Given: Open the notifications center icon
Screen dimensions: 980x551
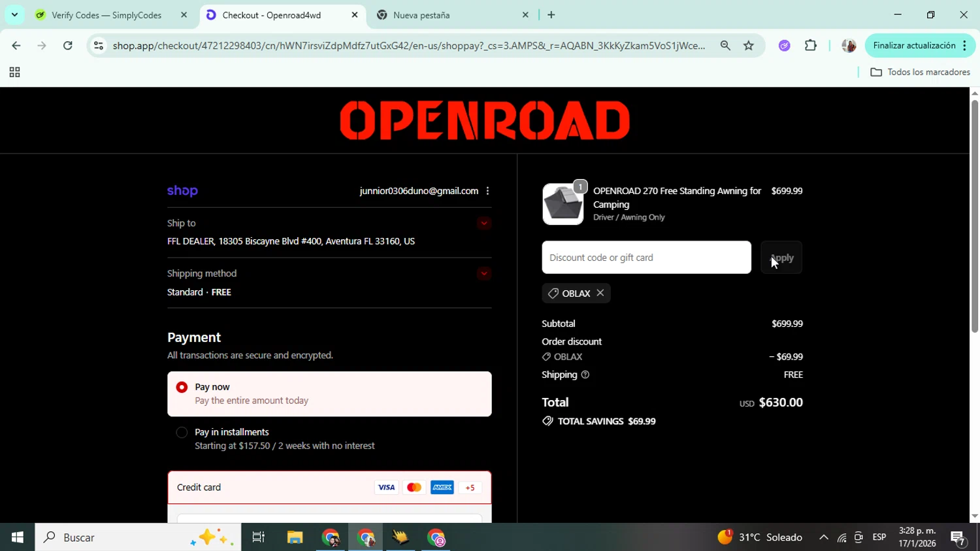Looking at the screenshot, I should (x=958, y=538).
